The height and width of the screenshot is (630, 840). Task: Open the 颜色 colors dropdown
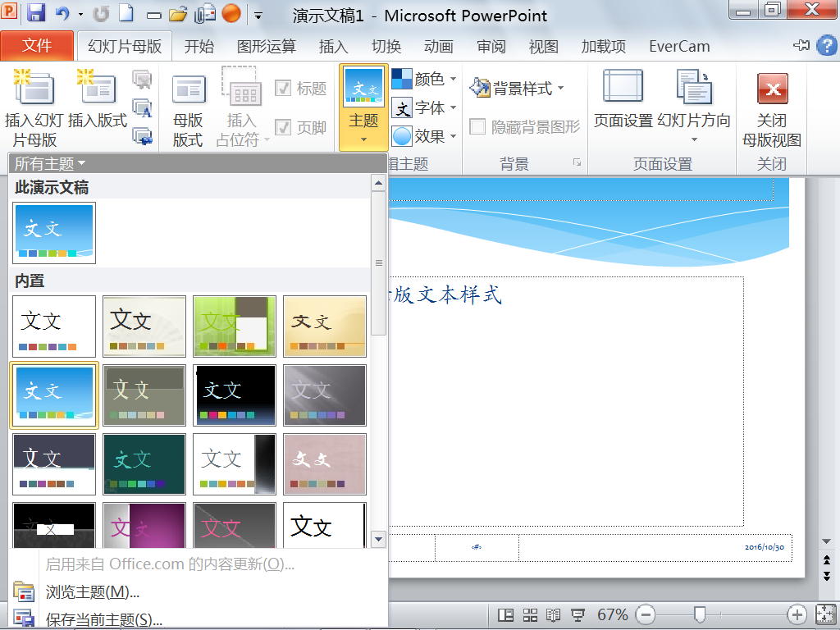click(424, 79)
